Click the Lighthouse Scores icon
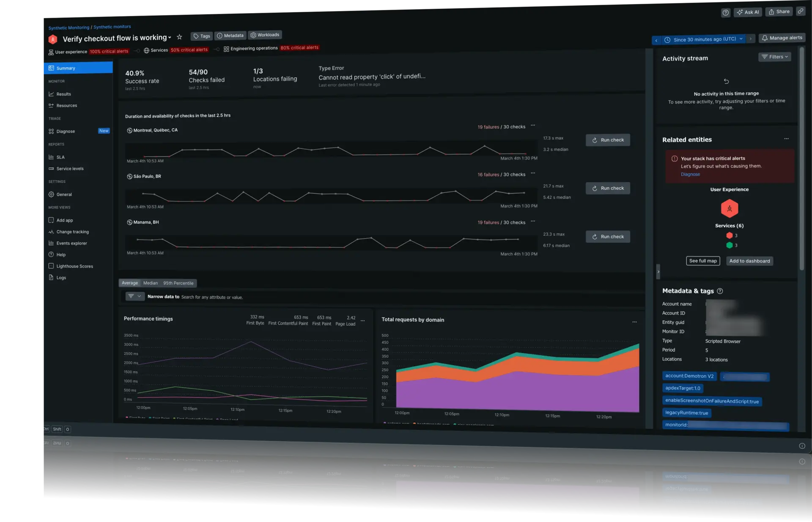The height and width of the screenshot is (522, 812). point(51,266)
